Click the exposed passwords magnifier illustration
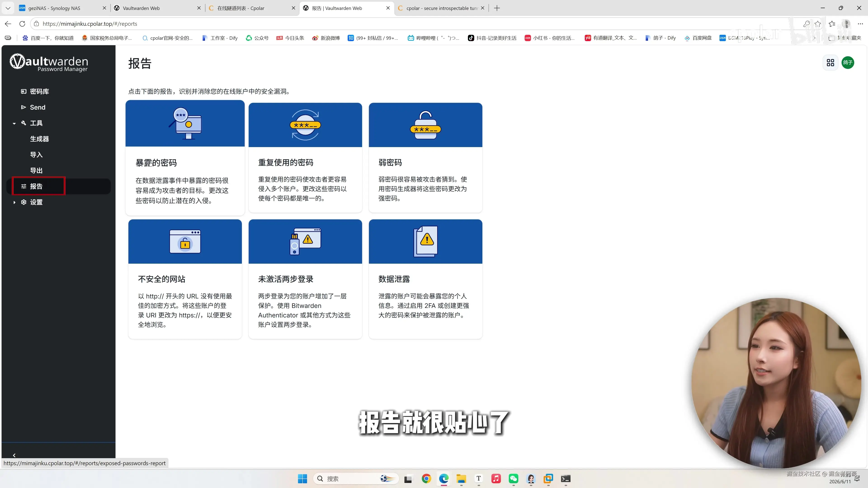Screen dimensions: 868x488 click(185, 123)
